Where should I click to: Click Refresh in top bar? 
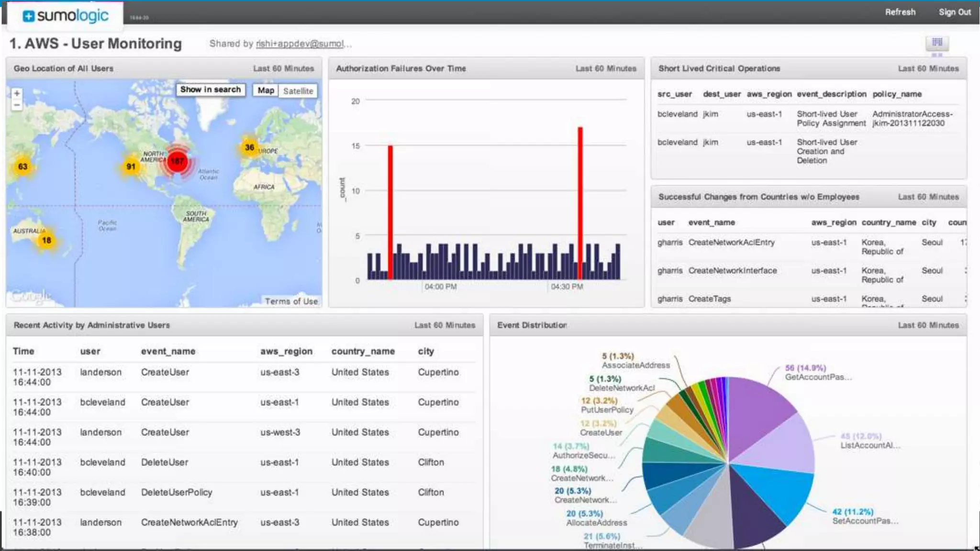900,12
